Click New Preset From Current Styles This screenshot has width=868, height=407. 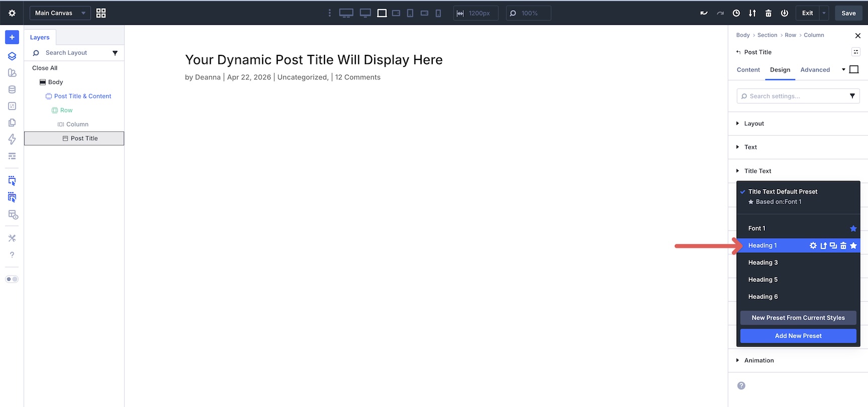point(798,318)
